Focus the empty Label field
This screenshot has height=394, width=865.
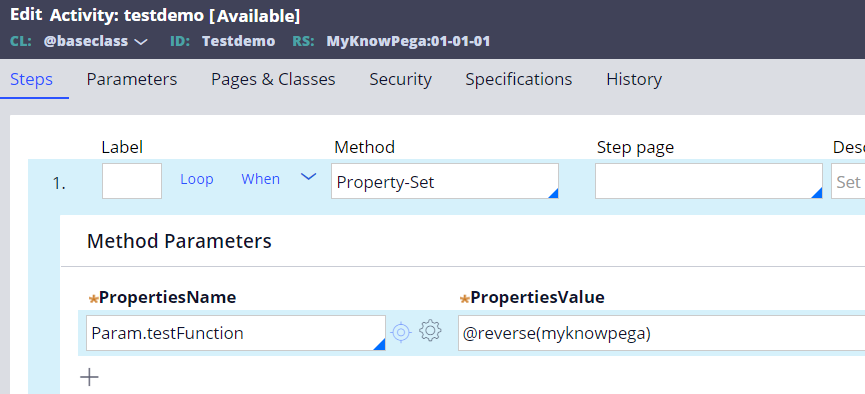[x=132, y=181]
